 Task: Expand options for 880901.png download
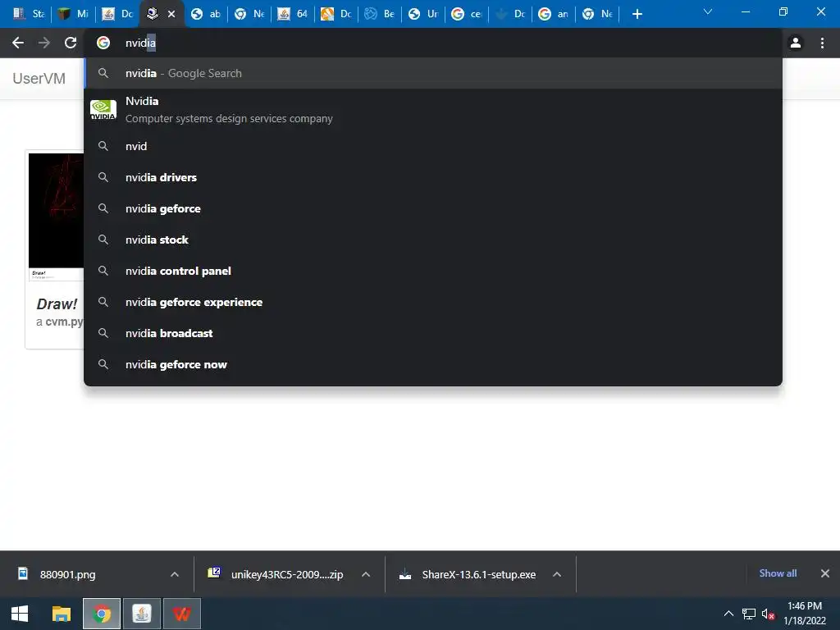click(175, 574)
